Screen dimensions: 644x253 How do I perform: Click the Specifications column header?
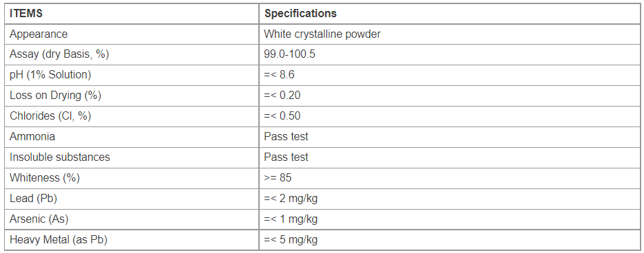point(449,14)
